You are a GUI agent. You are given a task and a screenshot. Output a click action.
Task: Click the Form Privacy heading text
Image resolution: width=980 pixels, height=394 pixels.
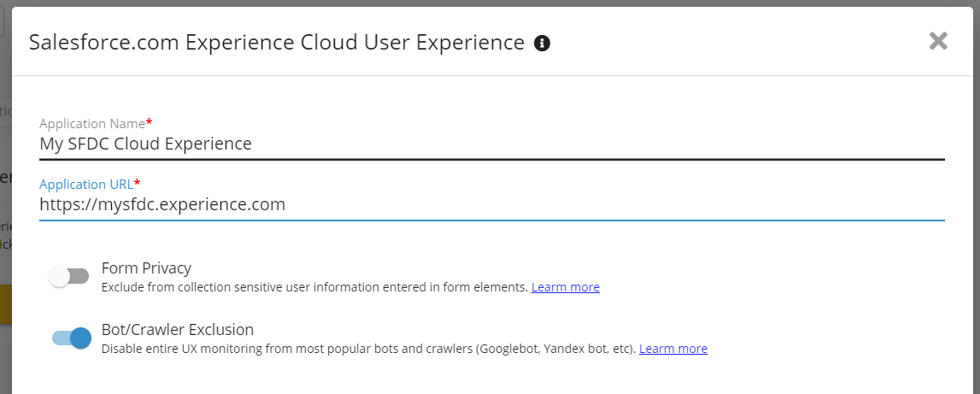(x=146, y=268)
